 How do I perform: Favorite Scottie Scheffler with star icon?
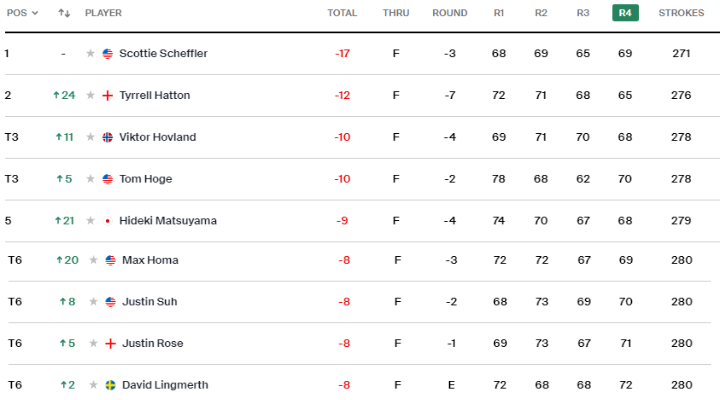(x=90, y=54)
